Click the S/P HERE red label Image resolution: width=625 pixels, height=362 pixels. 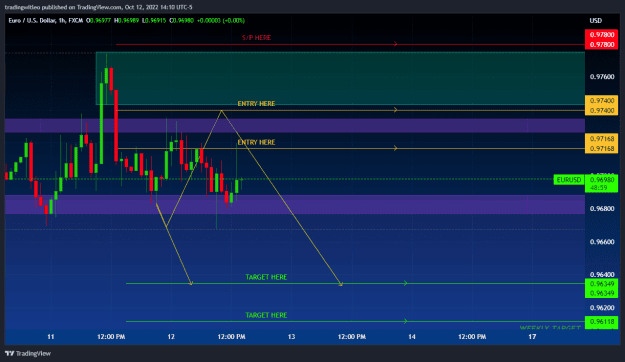(x=256, y=37)
